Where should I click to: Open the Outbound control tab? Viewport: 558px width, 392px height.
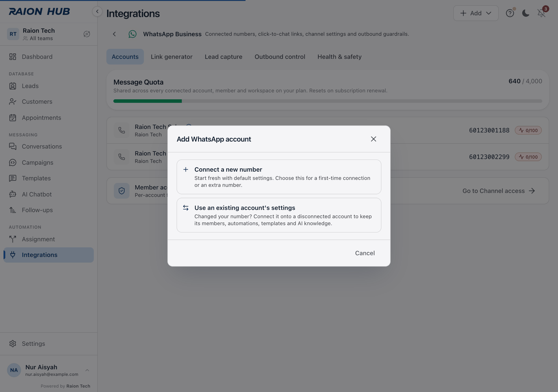280,57
